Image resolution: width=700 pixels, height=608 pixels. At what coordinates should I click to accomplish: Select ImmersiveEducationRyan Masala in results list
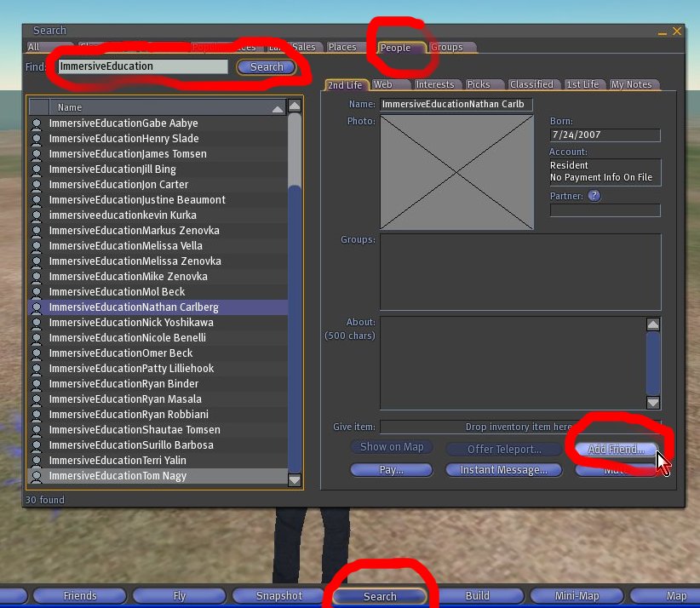[125, 399]
